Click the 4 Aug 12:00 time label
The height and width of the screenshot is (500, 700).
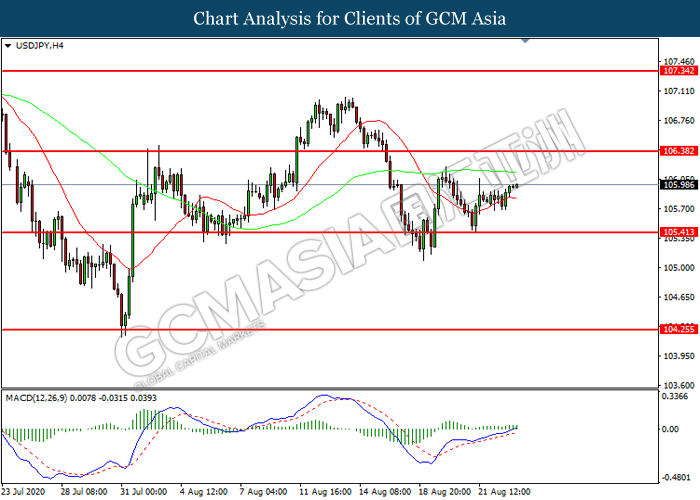(204, 492)
